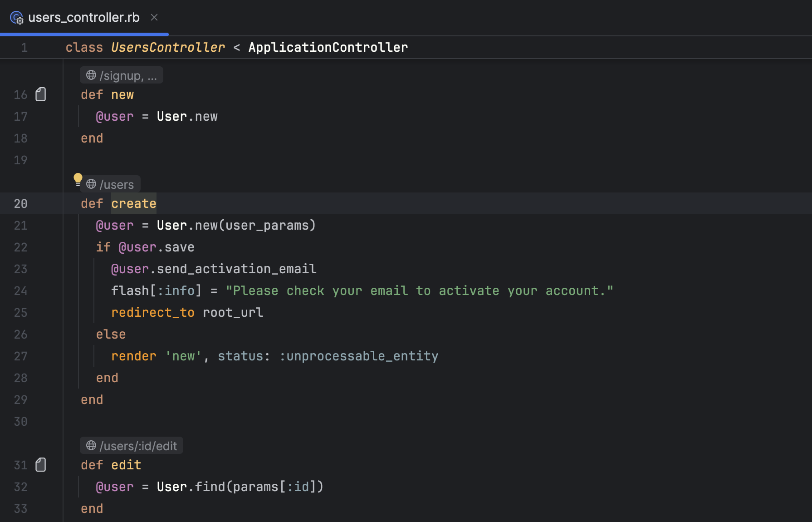Screen dimensions: 812x522
Task: Click the Rails controller icon in the editor tab
Action: click(x=16, y=18)
